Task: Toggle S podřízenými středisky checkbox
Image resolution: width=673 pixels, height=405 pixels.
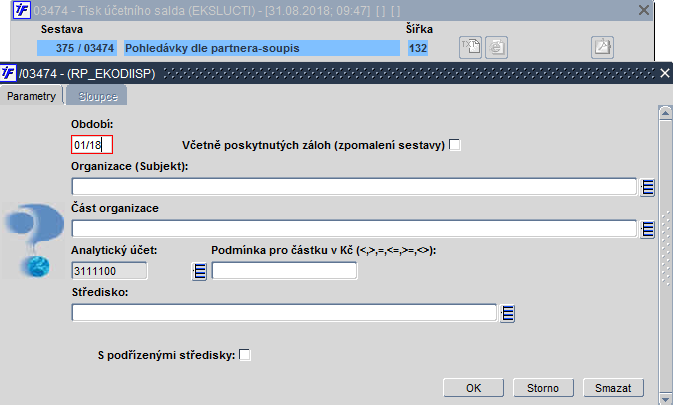Action: click(245, 355)
